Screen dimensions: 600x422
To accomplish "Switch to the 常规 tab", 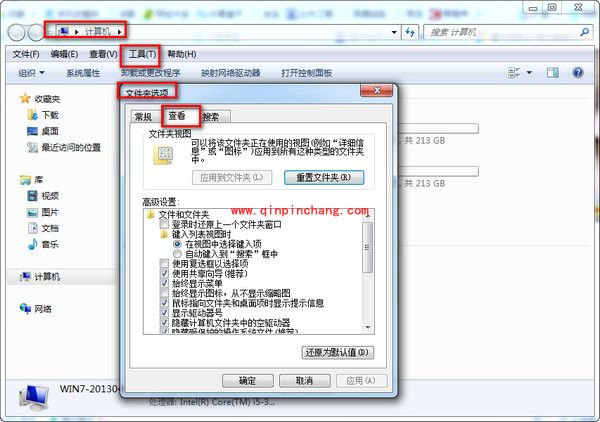I will [x=144, y=117].
